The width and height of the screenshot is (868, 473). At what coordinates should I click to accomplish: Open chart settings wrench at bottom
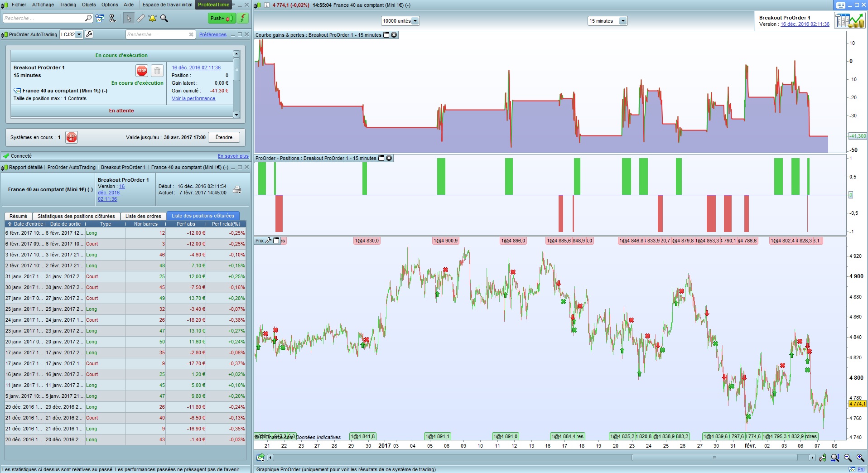click(x=823, y=458)
